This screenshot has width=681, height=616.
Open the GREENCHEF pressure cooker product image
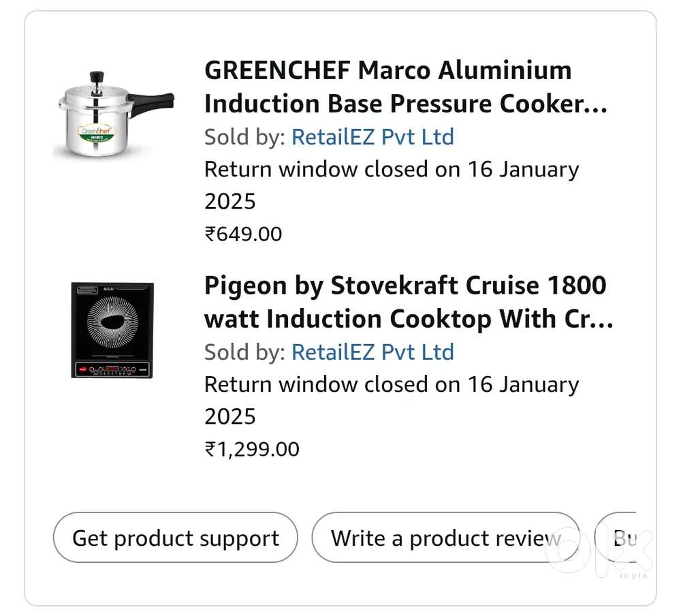pos(113,113)
